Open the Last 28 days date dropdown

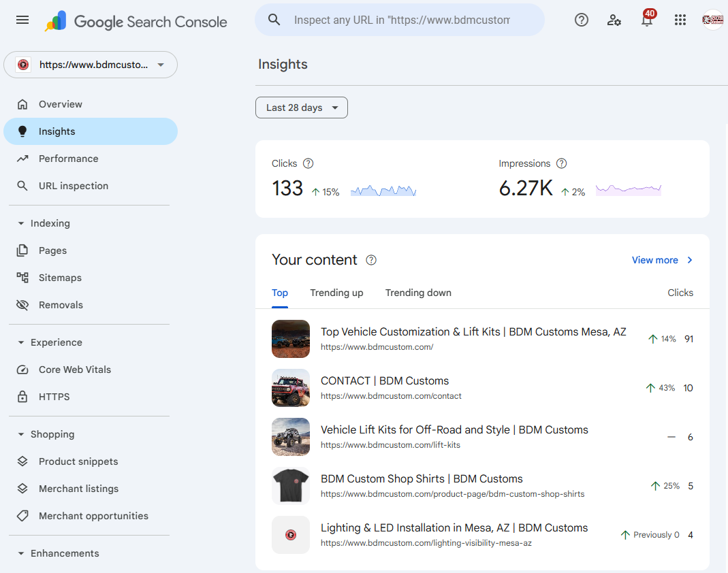tap(301, 108)
